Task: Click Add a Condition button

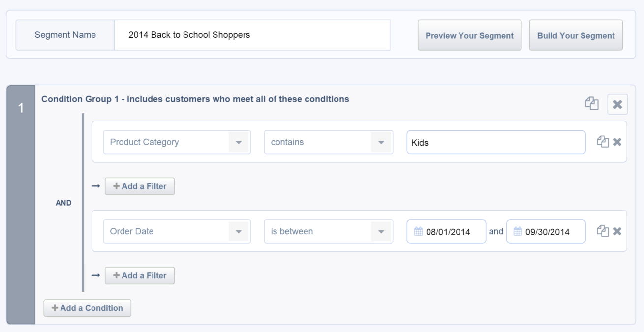Action: (87, 308)
